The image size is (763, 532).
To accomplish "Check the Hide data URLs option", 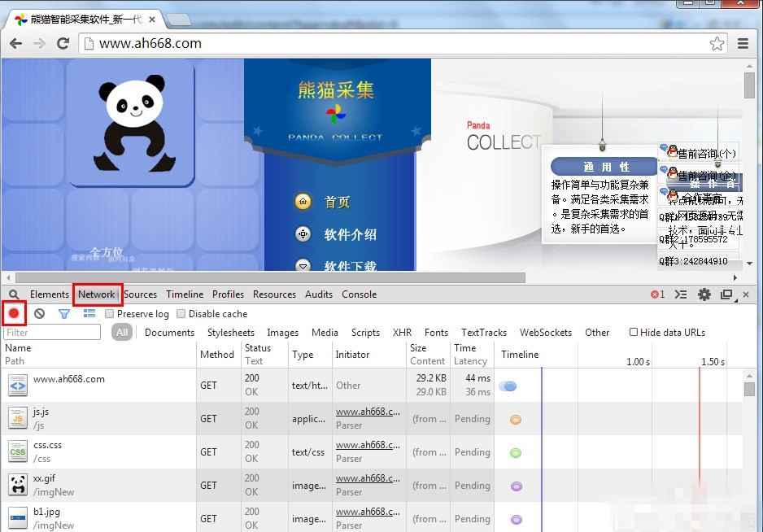I will click(x=634, y=332).
